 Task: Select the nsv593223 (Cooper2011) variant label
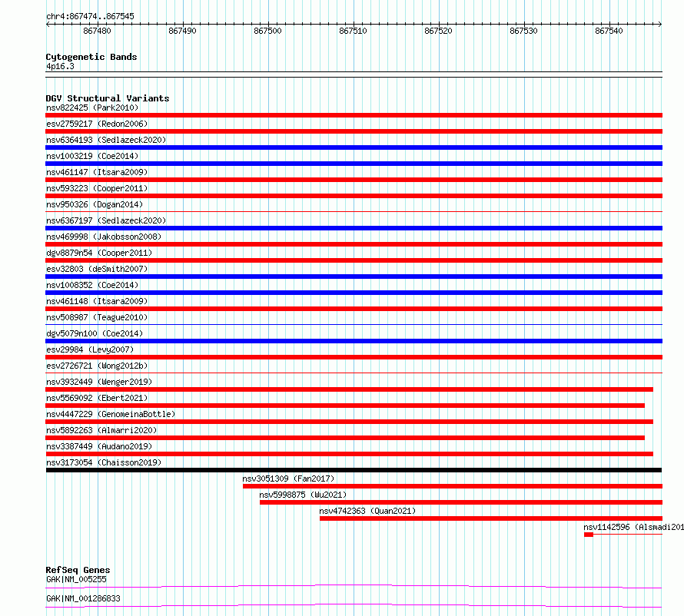pos(97,188)
